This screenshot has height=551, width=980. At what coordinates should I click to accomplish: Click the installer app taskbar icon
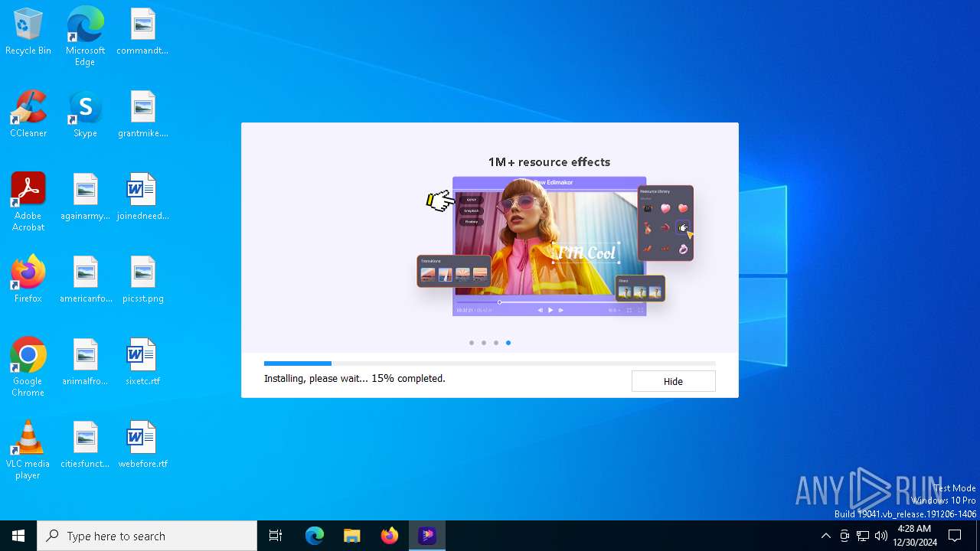point(427,536)
